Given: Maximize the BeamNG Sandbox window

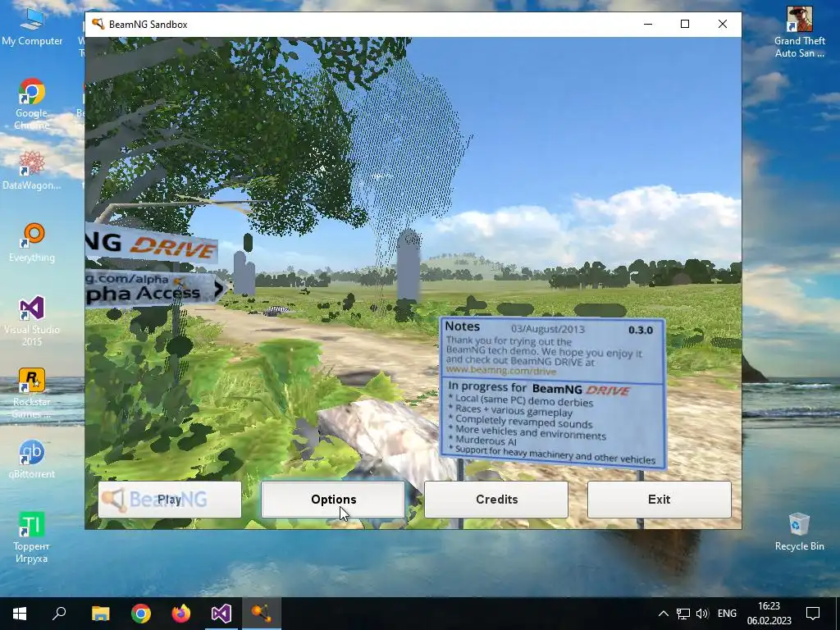Looking at the screenshot, I should tap(685, 24).
